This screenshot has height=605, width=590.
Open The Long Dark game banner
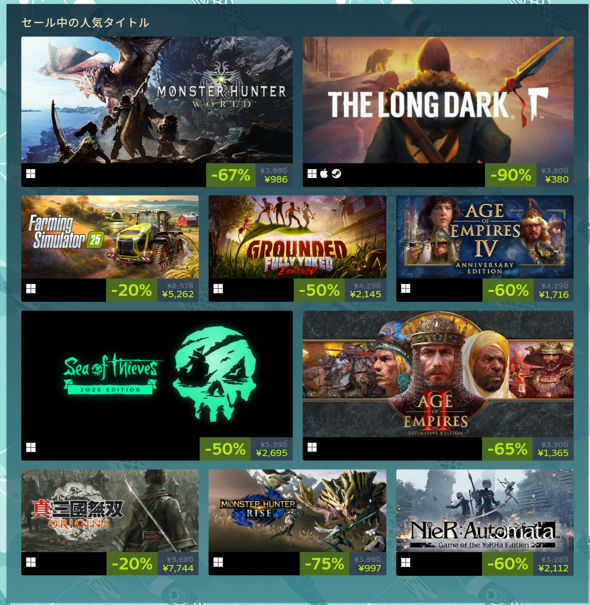pyautogui.click(x=438, y=100)
